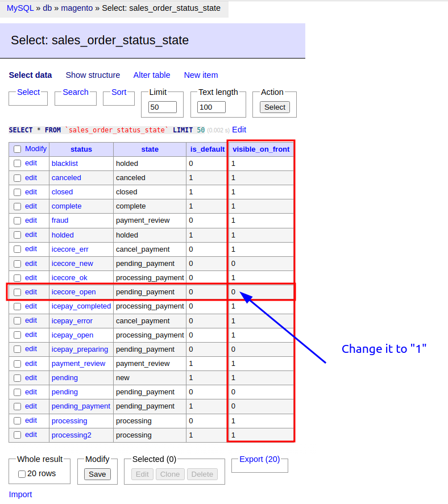
Task: Click the holded status link
Action: click(x=63, y=235)
